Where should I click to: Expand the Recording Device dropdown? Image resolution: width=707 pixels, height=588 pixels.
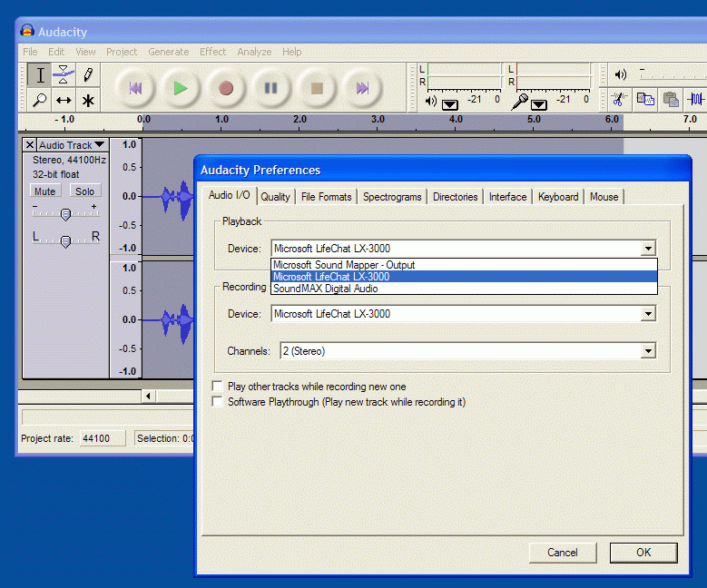pyautogui.click(x=648, y=314)
